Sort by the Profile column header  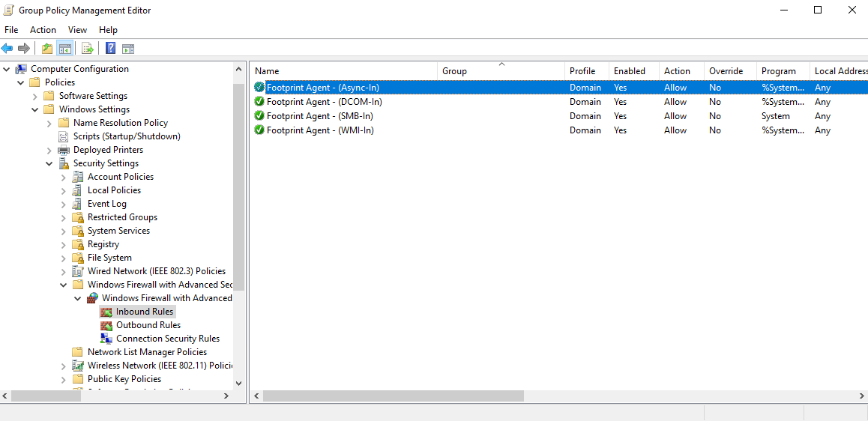587,71
